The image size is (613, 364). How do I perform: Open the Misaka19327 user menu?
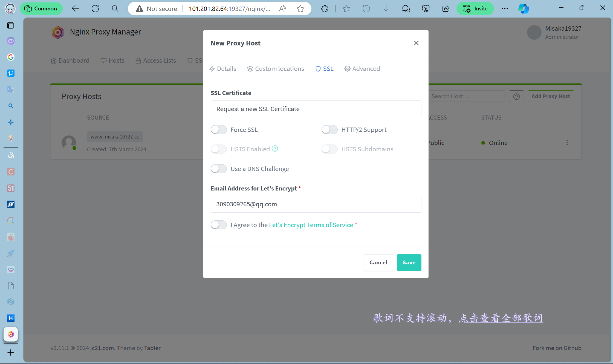554,32
